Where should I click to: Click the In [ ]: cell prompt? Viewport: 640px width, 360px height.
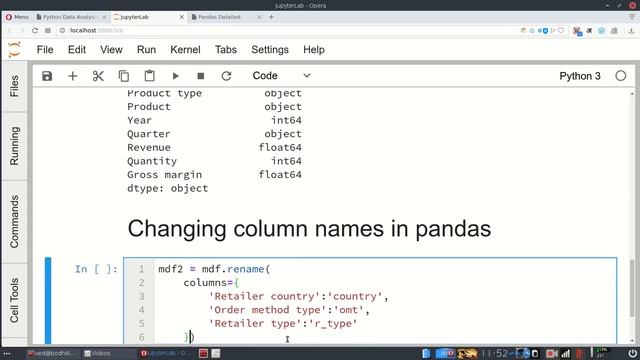pyautogui.click(x=96, y=269)
